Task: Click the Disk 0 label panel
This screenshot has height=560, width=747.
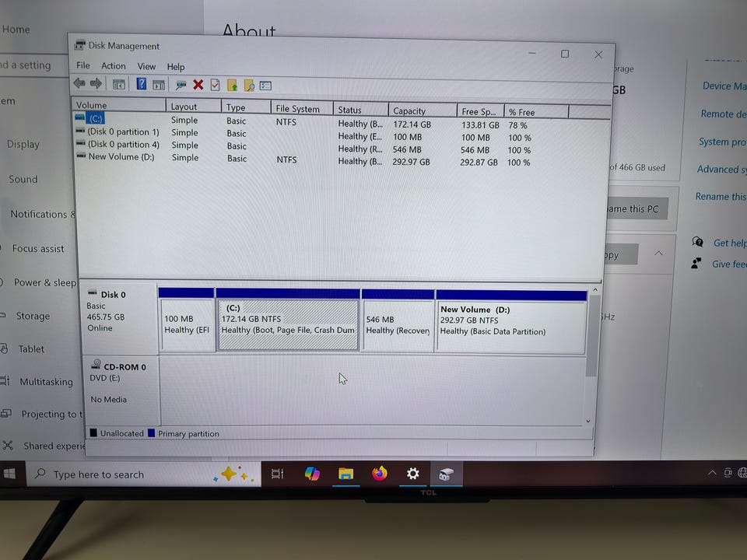Action: [120, 319]
